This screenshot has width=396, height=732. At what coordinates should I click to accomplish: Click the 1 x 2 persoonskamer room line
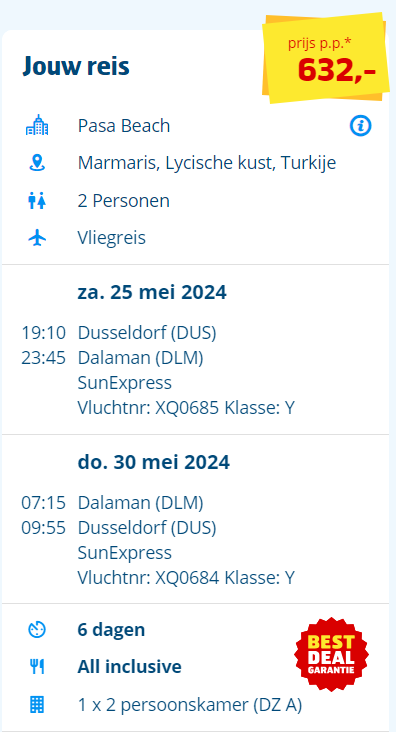pos(190,704)
